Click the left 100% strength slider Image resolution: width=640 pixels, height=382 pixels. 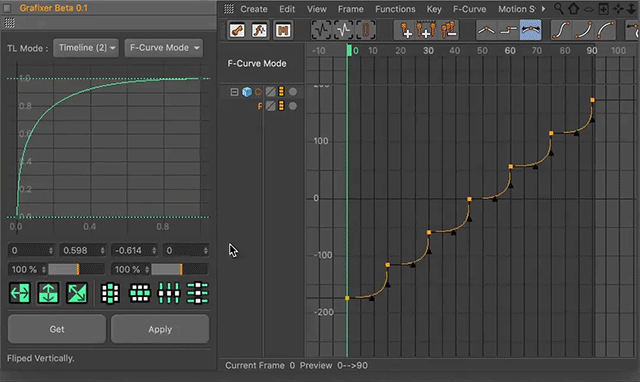(x=76, y=269)
